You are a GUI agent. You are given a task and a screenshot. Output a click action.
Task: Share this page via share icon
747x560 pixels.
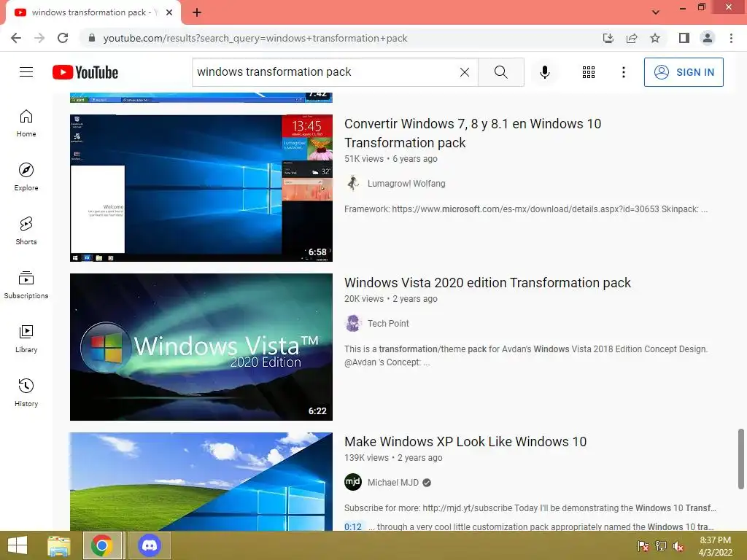tap(632, 38)
